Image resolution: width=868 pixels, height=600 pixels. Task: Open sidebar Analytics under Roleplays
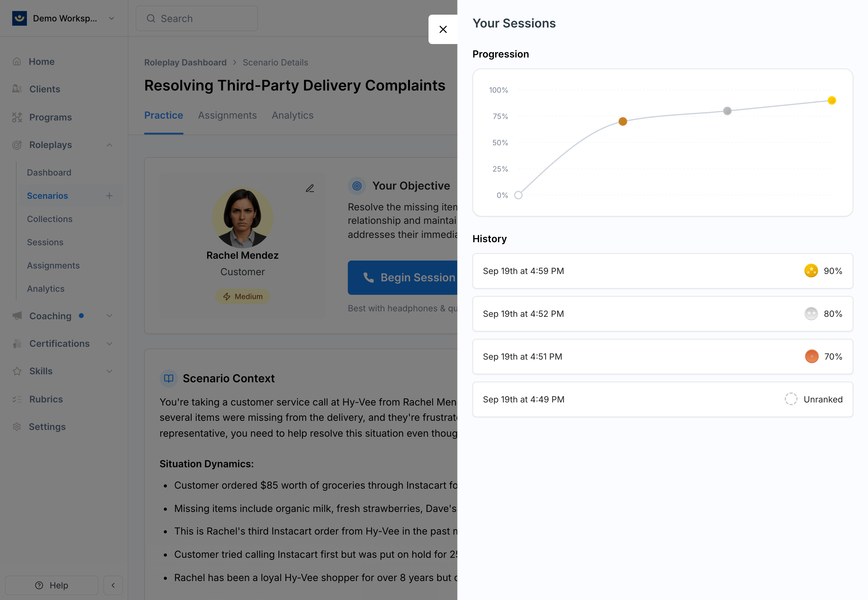(46, 289)
